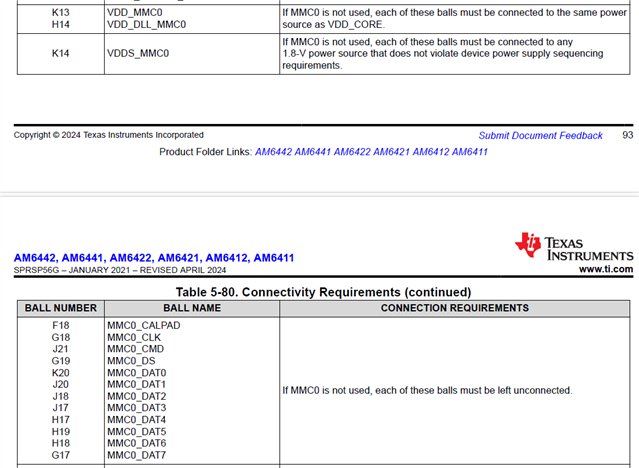Click the Product Folder Links label

coord(205,152)
